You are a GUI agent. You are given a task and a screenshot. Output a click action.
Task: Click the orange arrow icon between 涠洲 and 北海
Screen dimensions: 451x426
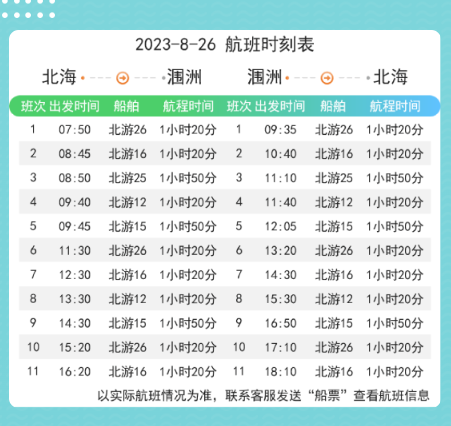pos(327,78)
